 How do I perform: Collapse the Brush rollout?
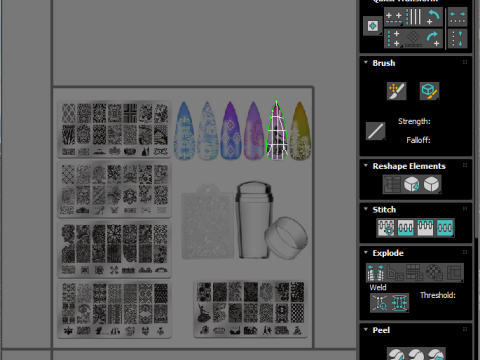point(366,62)
